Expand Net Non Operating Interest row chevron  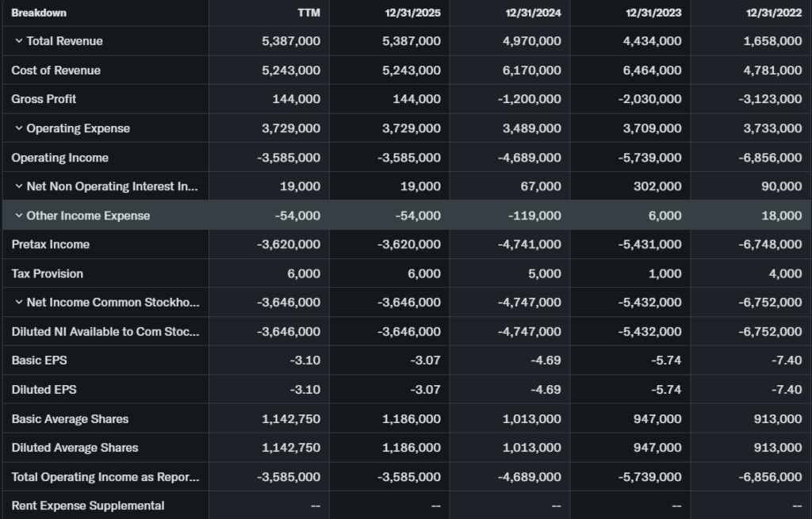pos(18,187)
